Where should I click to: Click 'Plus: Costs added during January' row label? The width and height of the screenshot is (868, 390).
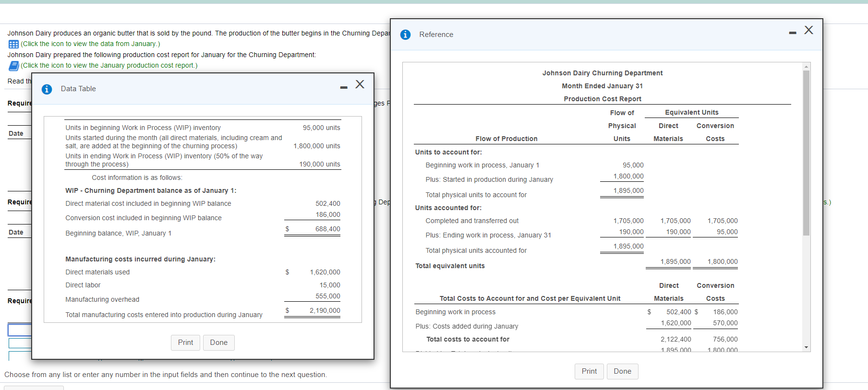click(x=467, y=326)
